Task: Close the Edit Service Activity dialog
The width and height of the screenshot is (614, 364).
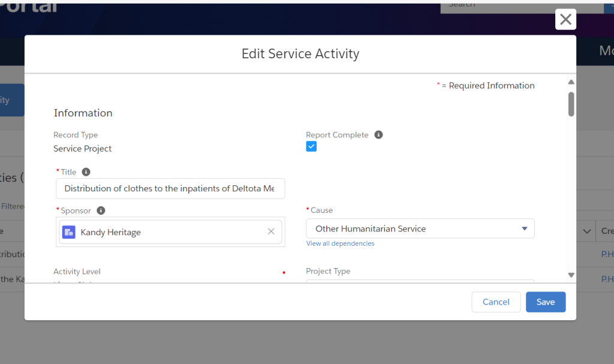Action: tap(565, 19)
